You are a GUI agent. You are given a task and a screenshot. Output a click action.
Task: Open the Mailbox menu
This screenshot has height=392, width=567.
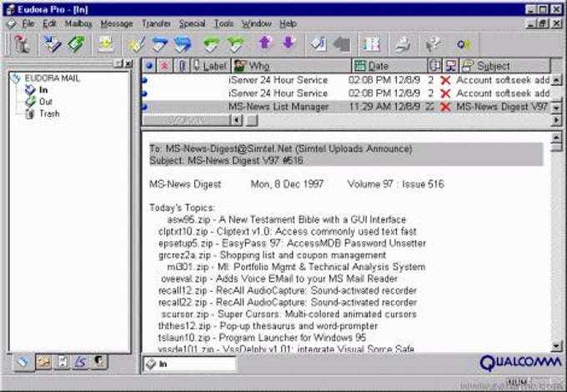pyautogui.click(x=78, y=24)
